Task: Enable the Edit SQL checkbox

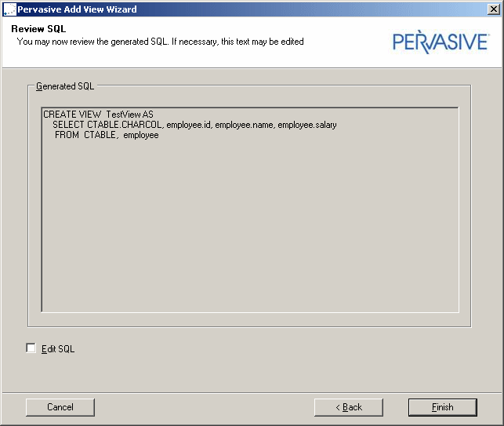Action: (x=31, y=348)
